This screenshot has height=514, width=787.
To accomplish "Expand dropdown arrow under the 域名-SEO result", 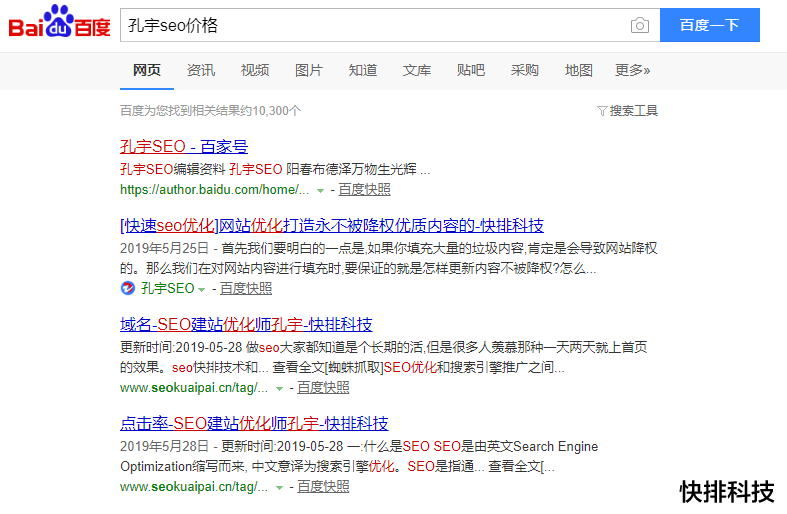I will (x=279, y=389).
